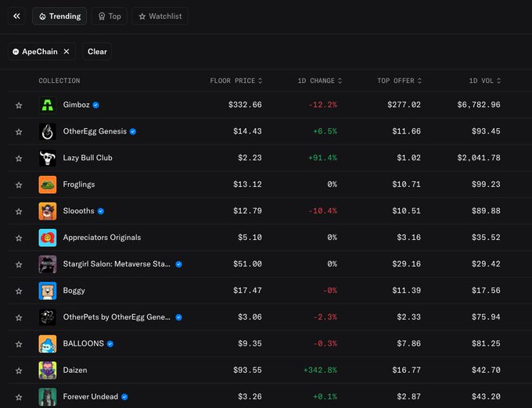
Task: Click Gimboz top offer $277.02
Action: [x=404, y=105]
